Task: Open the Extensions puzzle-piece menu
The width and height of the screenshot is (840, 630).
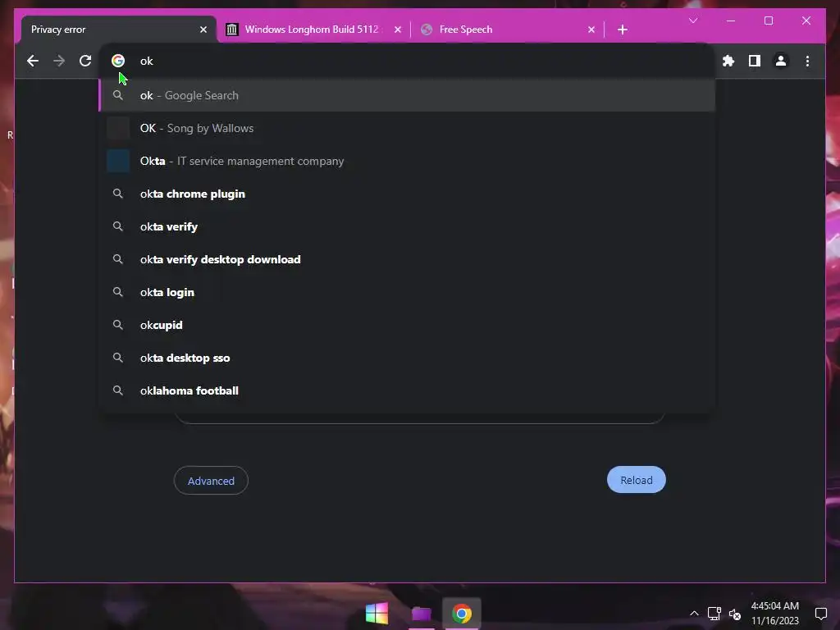Action: (728, 61)
